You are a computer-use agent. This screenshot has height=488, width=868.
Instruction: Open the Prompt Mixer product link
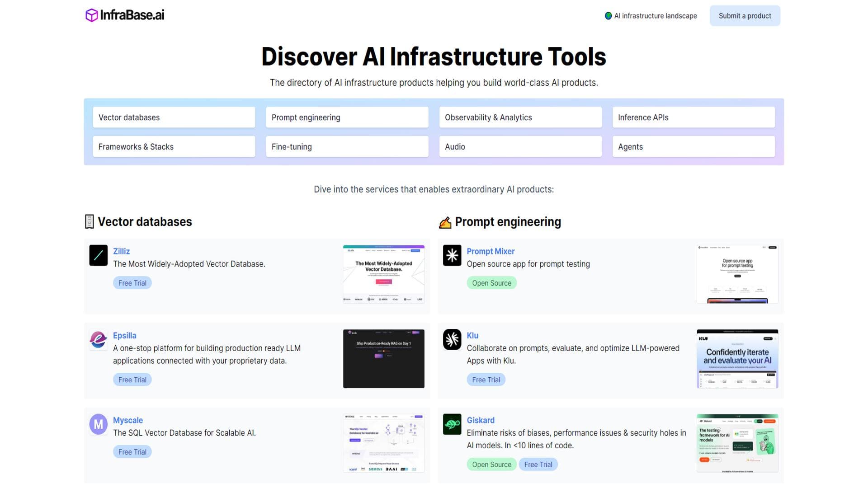491,251
